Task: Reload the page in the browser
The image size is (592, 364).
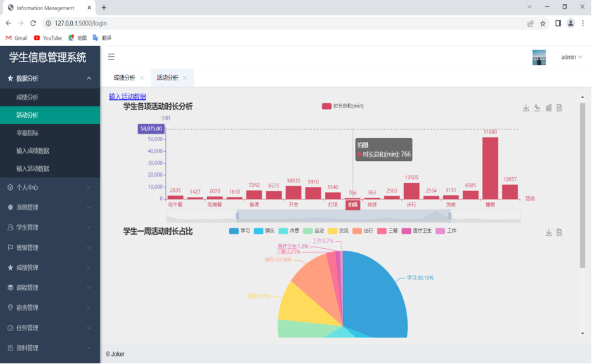Action: 33,23
